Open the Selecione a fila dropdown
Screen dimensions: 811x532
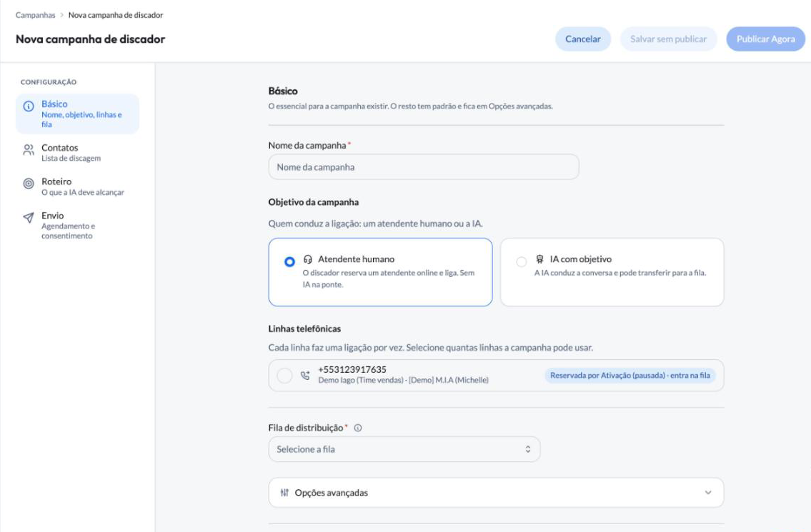click(x=404, y=449)
